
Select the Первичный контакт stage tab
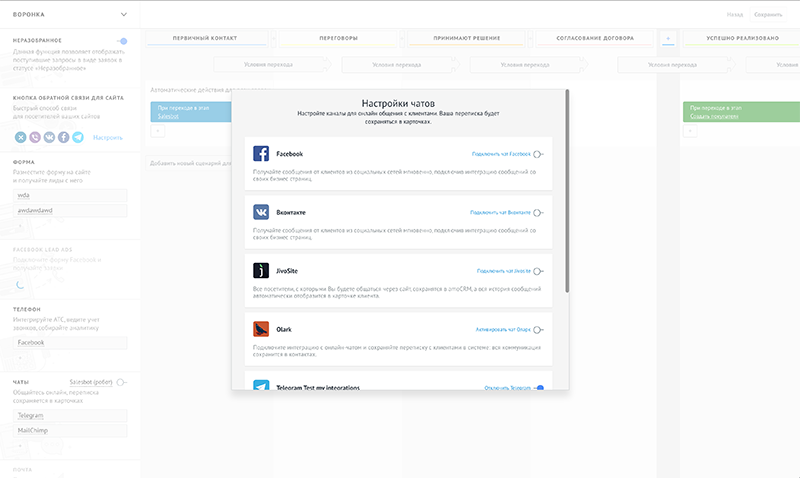point(207,38)
